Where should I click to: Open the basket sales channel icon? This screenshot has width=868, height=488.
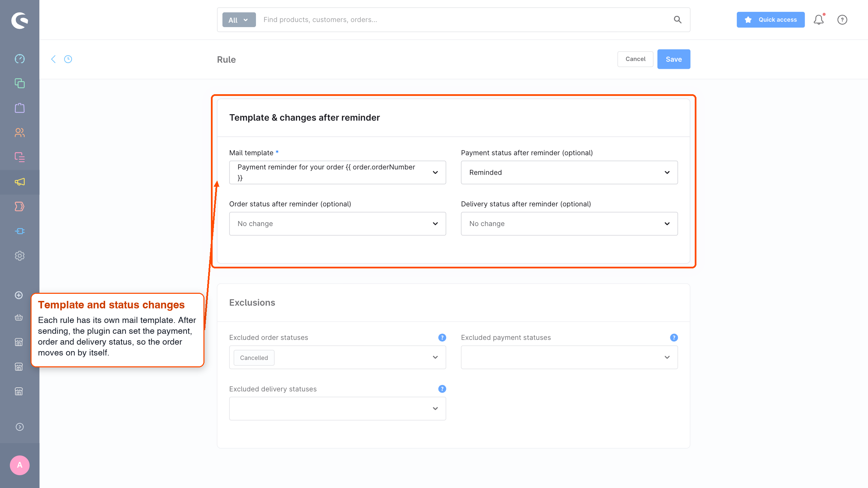[19, 318]
